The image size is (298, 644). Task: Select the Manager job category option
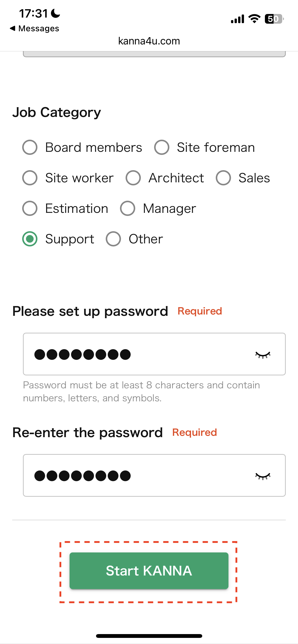point(128,208)
